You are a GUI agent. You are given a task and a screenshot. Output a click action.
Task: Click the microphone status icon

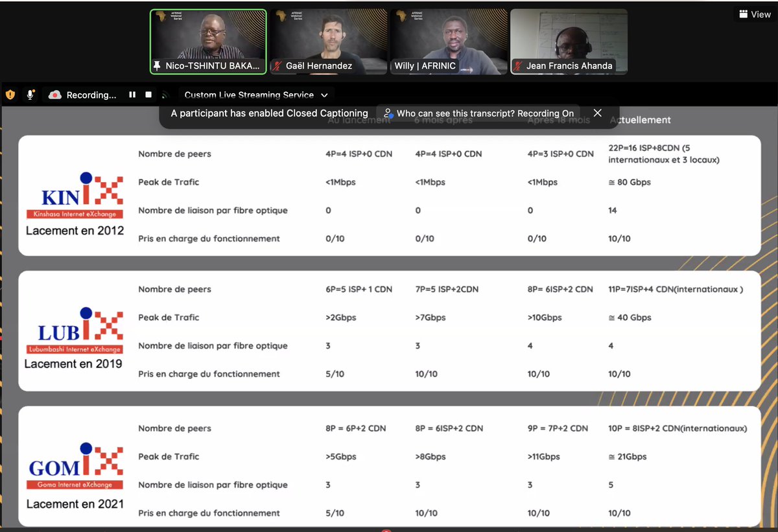click(30, 95)
